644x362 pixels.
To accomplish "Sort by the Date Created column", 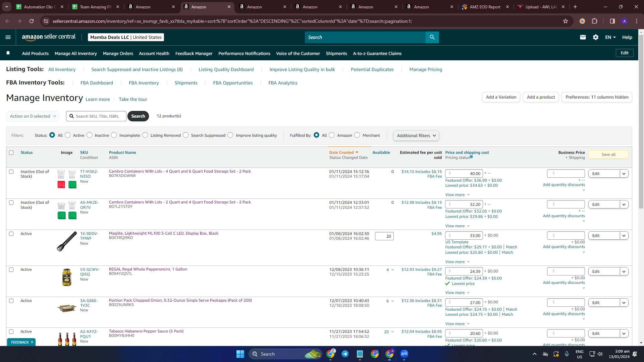I will pyautogui.click(x=344, y=153).
